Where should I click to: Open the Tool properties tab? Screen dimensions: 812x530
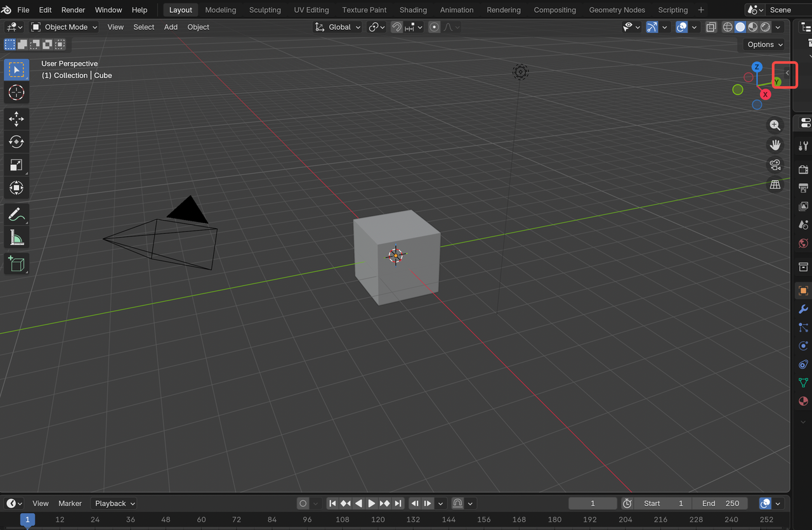coord(803,146)
